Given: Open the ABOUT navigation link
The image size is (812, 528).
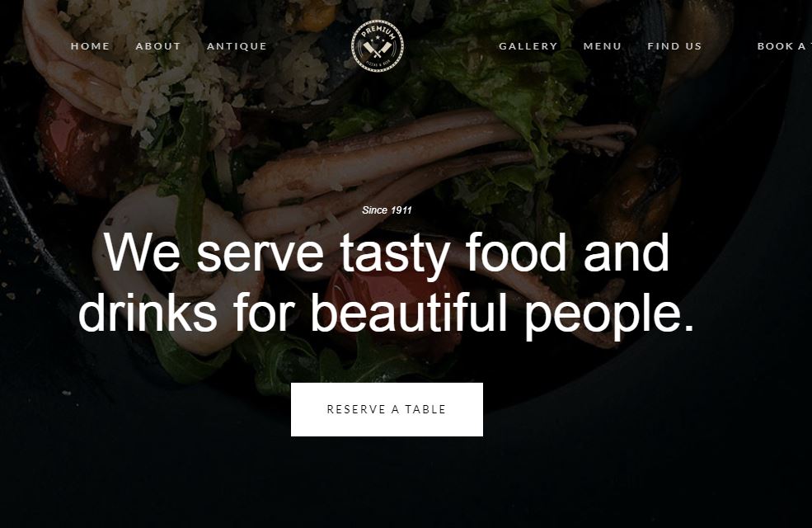Looking at the screenshot, I should (x=158, y=46).
